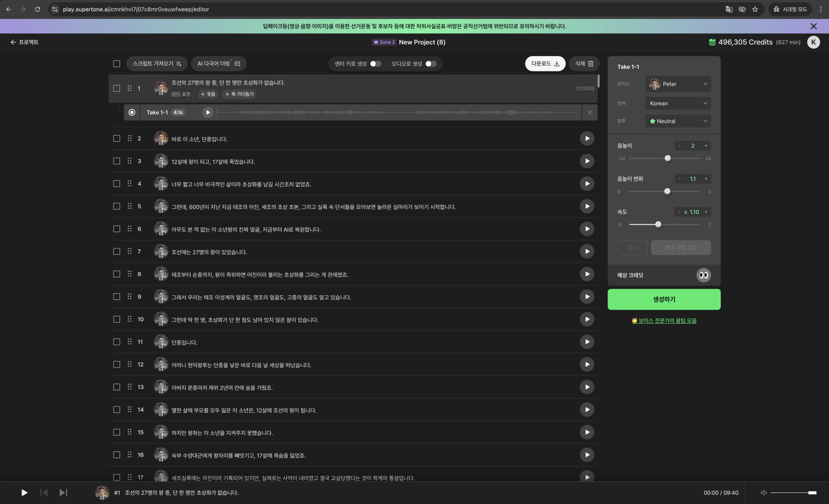
Task: Enable 오디오로 생성 toggle
Action: (431, 64)
